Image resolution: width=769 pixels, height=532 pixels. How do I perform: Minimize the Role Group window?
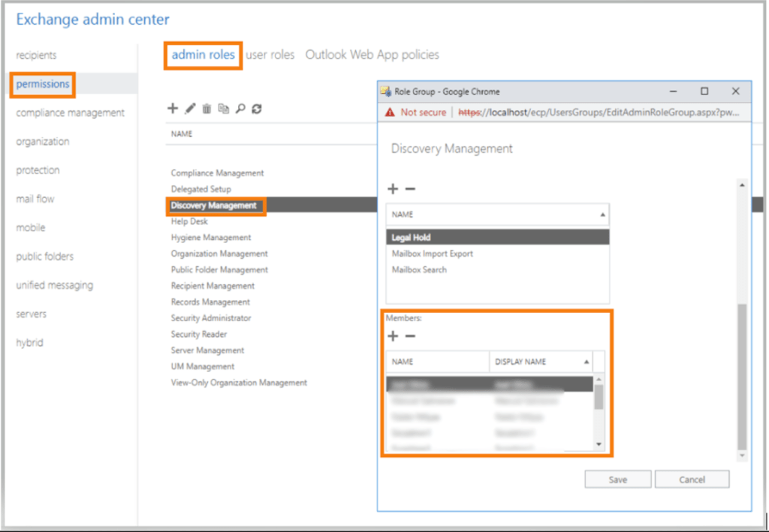[674, 91]
